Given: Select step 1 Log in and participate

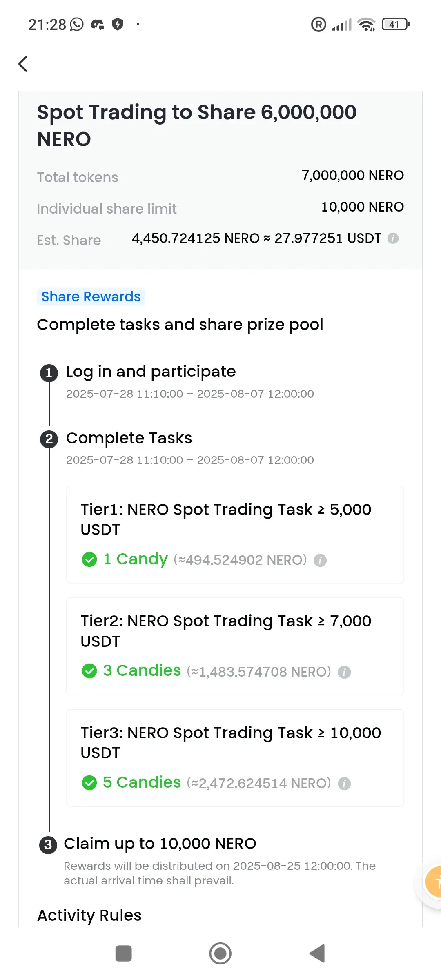Looking at the screenshot, I should (151, 372).
